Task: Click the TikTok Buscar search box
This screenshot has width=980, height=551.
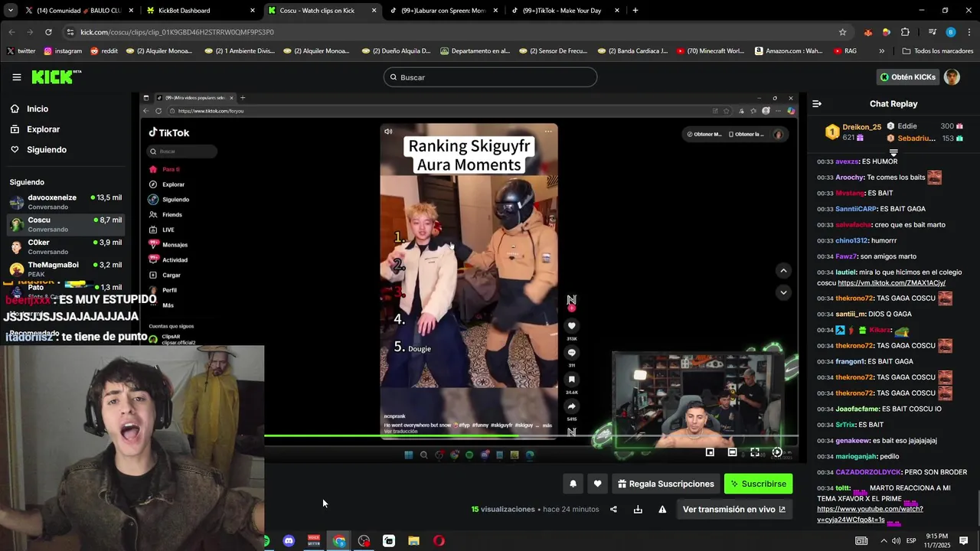Action: coord(182,152)
